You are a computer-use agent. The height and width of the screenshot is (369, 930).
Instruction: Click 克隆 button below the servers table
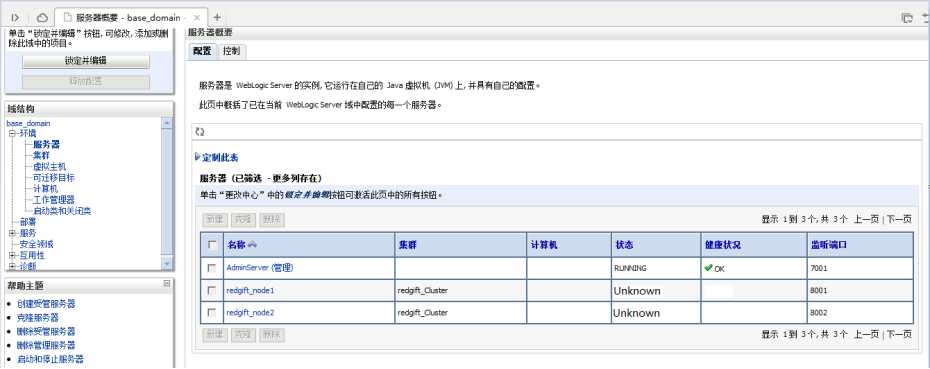[243, 335]
